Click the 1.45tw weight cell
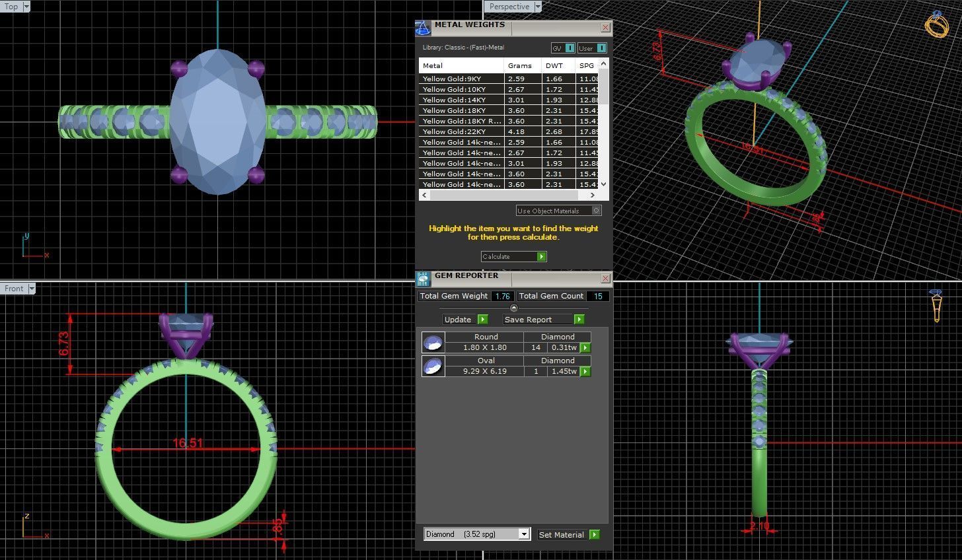The image size is (962, 560). pyautogui.click(x=564, y=371)
